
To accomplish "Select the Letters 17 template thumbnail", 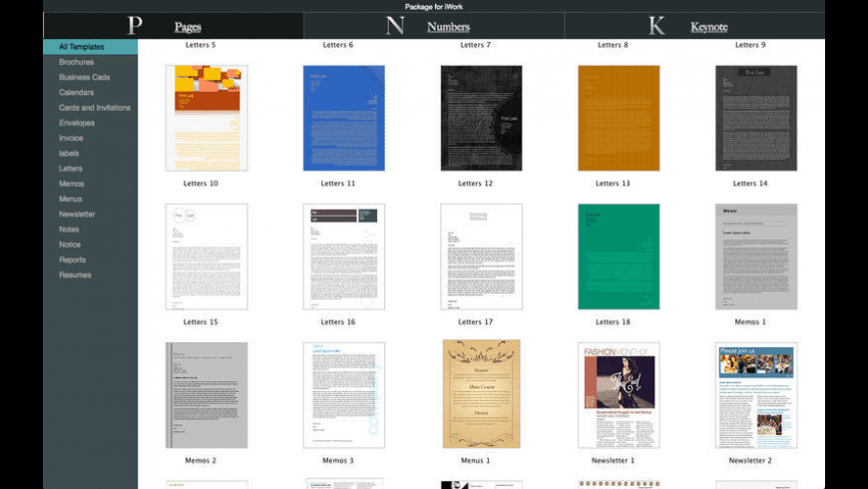I will [481, 256].
